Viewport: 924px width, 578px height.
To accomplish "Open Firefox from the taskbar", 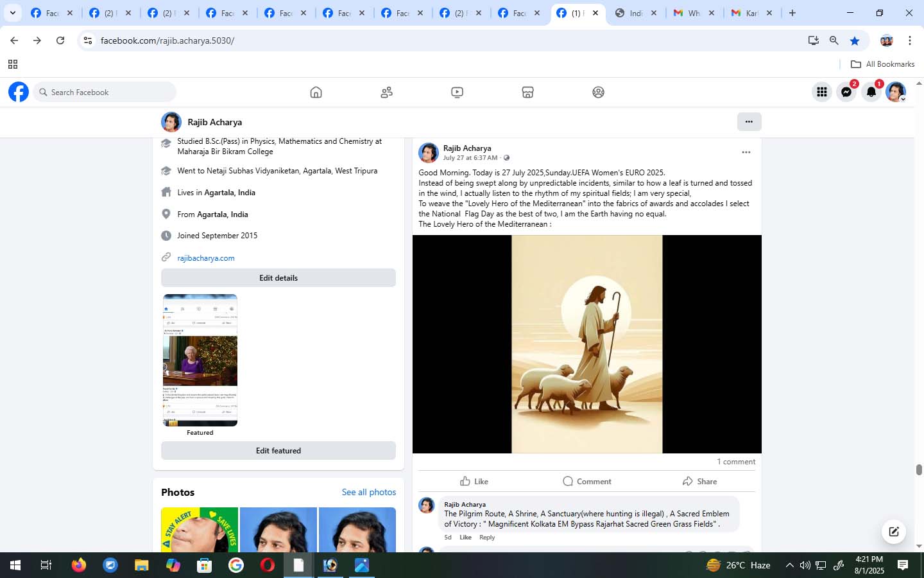I will click(79, 565).
